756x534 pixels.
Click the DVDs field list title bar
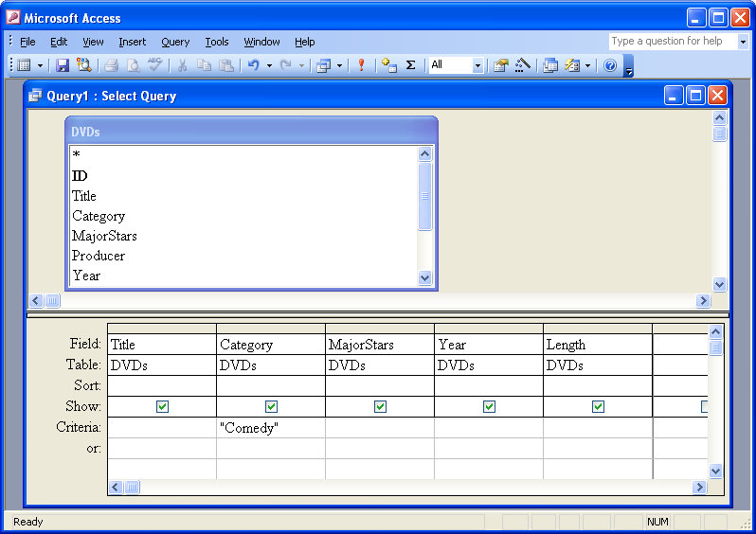[251, 131]
